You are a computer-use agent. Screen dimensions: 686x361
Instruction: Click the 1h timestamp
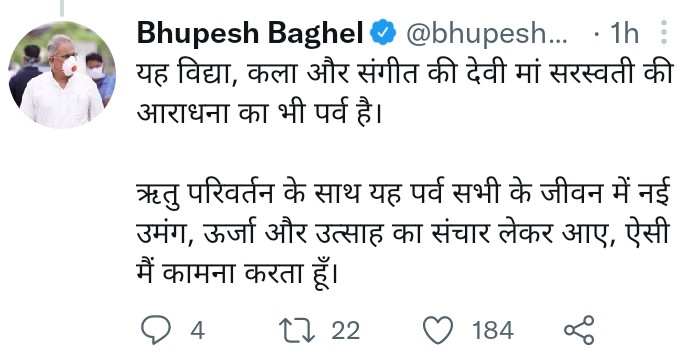click(x=624, y=33)
